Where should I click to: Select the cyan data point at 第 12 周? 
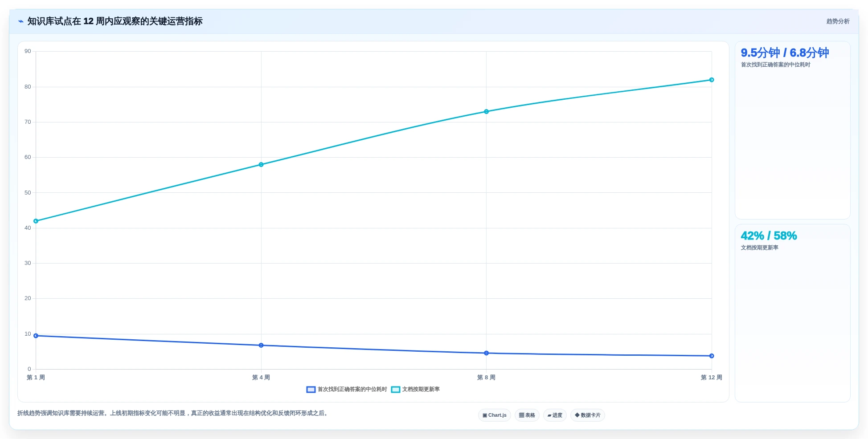pyautogui.click(x=712, y=80)
